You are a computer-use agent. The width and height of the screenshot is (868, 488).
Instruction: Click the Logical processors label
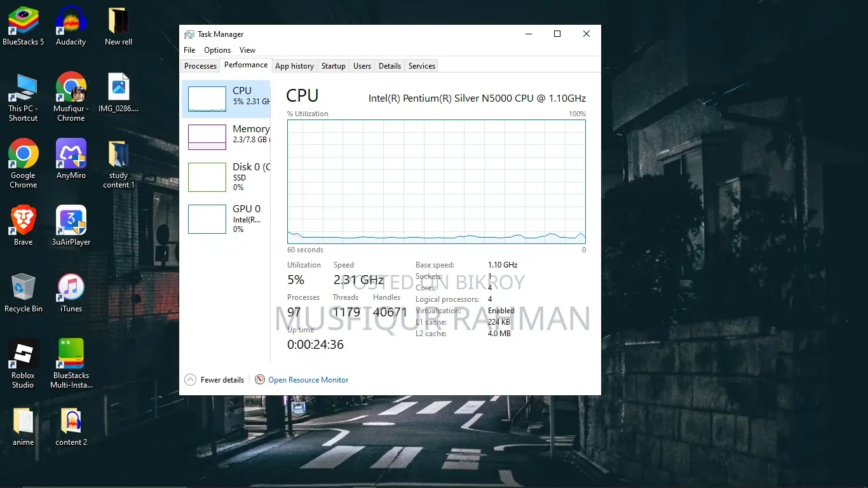(447, 299)
